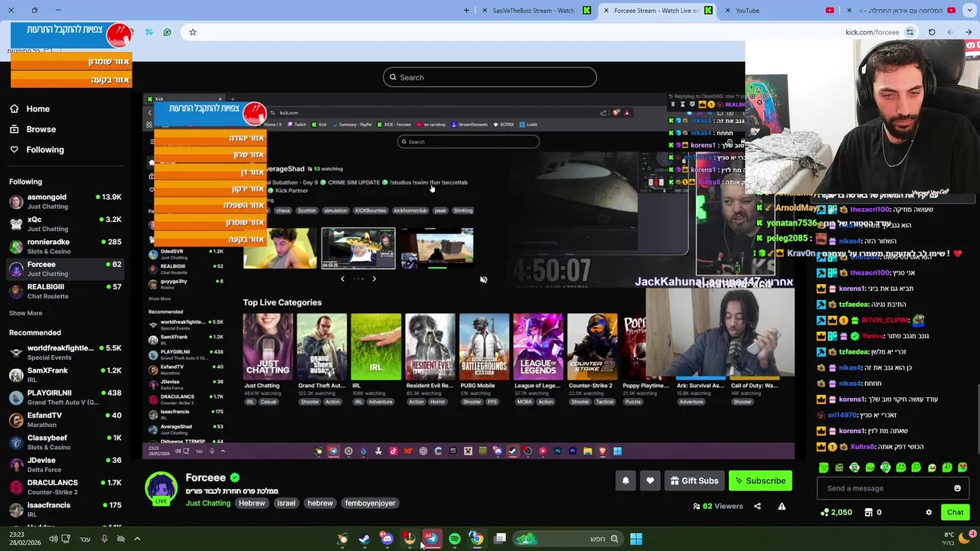Open Classybeef in Recommended list
The image size is (980, 551).
pyautogui.click(x=65, y=442)
